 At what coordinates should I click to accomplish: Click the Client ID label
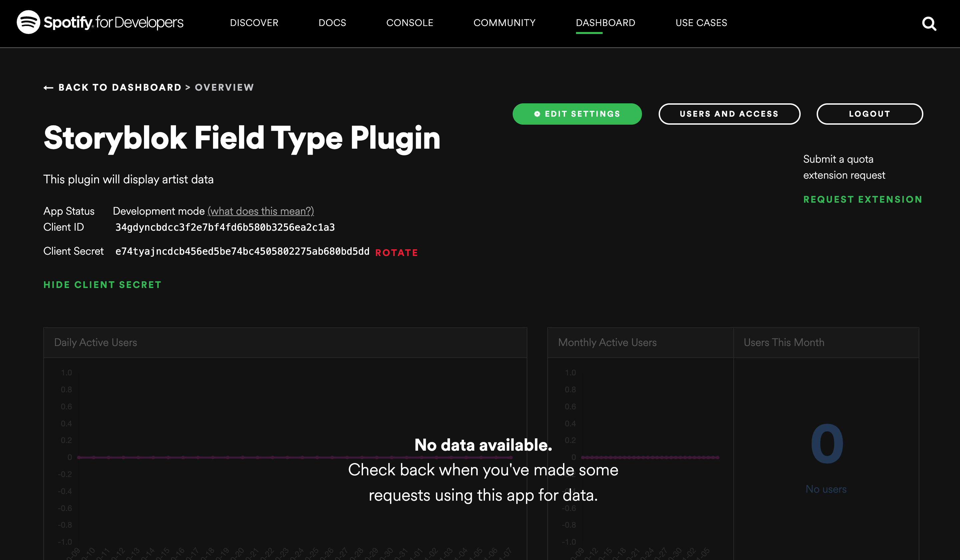click(x=64, y=227)
